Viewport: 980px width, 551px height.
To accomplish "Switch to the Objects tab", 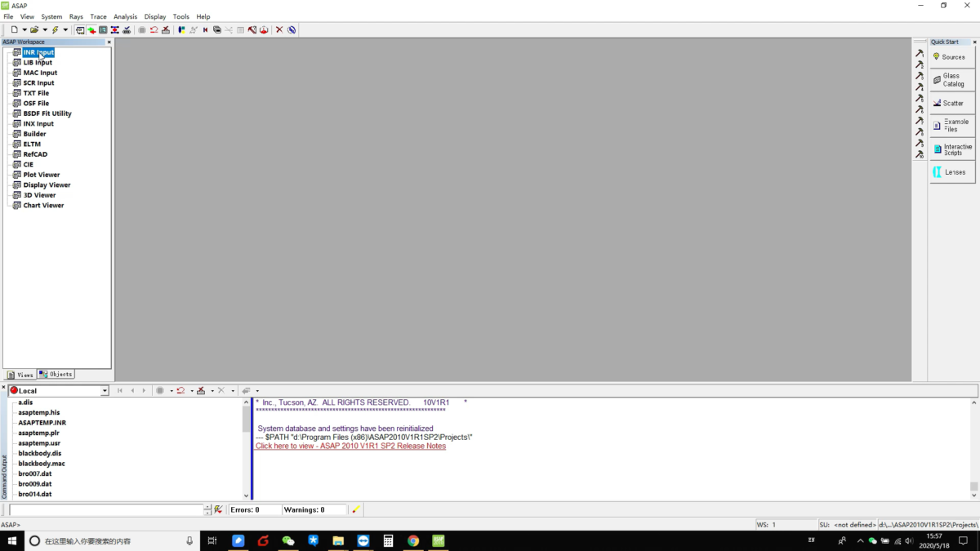I will [x=56, y=375].
